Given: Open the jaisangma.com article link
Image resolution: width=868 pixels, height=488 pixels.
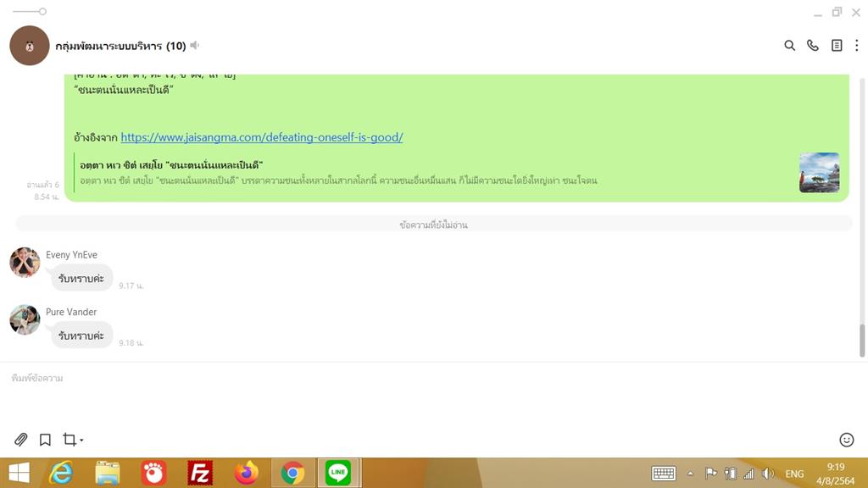Looking at the screenshot, I should coord(261,137).
